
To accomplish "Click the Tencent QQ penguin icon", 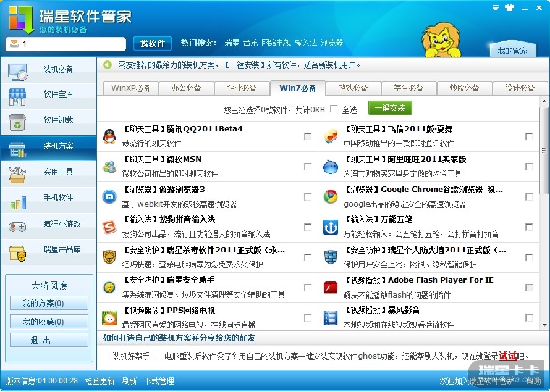I will [x=109, y=136].
